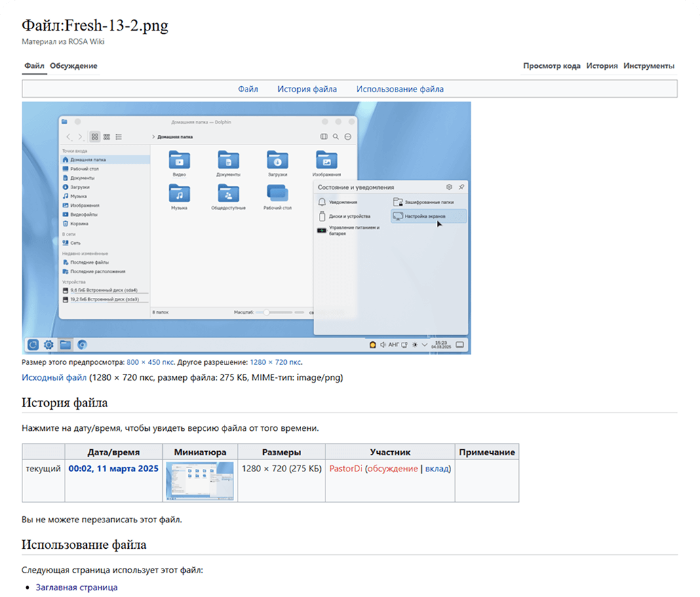Screen dimensions: 700x597
Task: Open the История page tab
Action: click(602, 66)
